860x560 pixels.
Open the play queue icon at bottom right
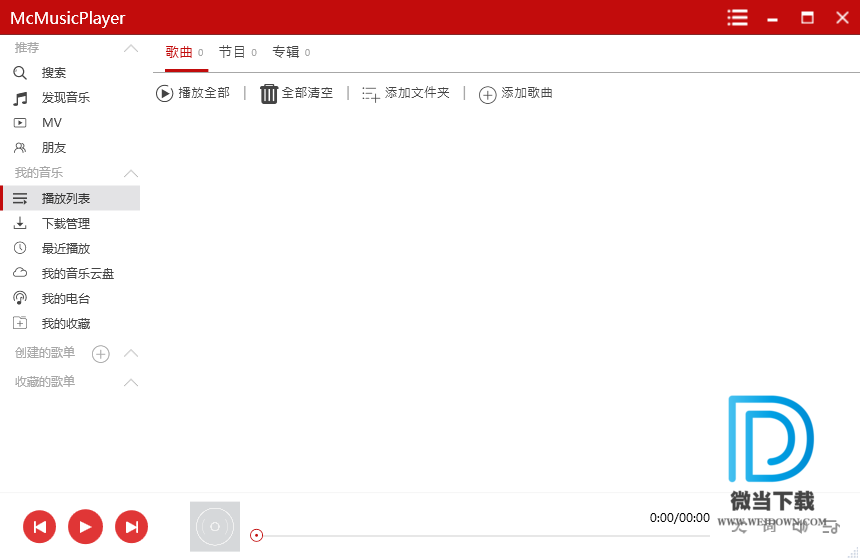pos(831,527)
